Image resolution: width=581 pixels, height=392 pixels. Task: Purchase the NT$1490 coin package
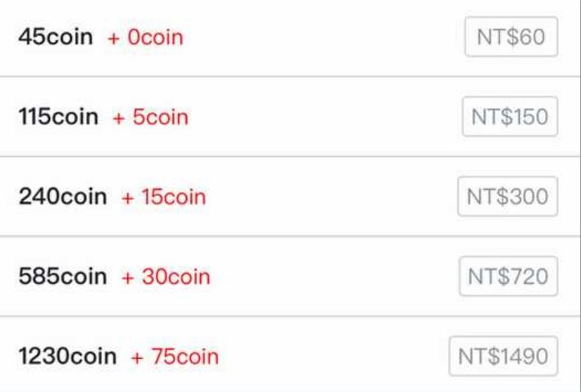coord(503,357)
